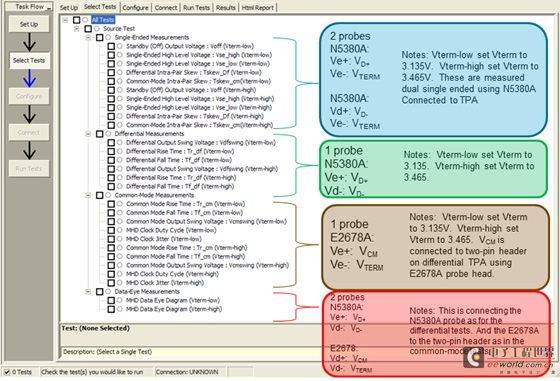Select Differential Fall Time Tf_df (Vterm-low)
Screen dimensions: 560x381
[179, 160]
